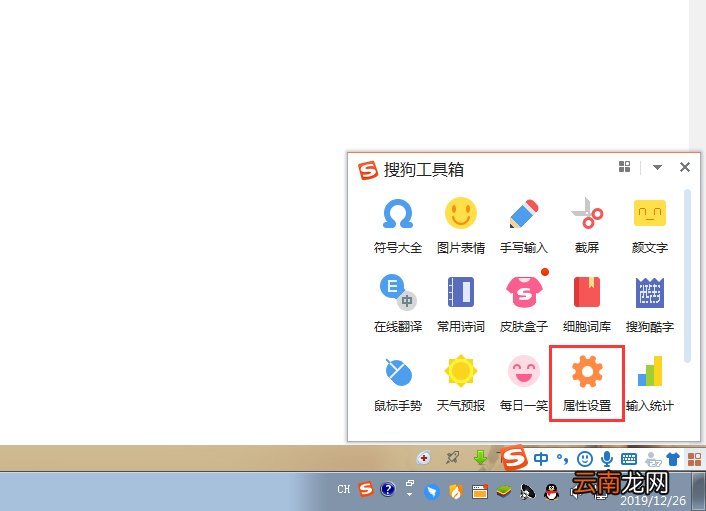
Task: Start the 截屏 screenshot scissors tool
Action: click(587, 225)
